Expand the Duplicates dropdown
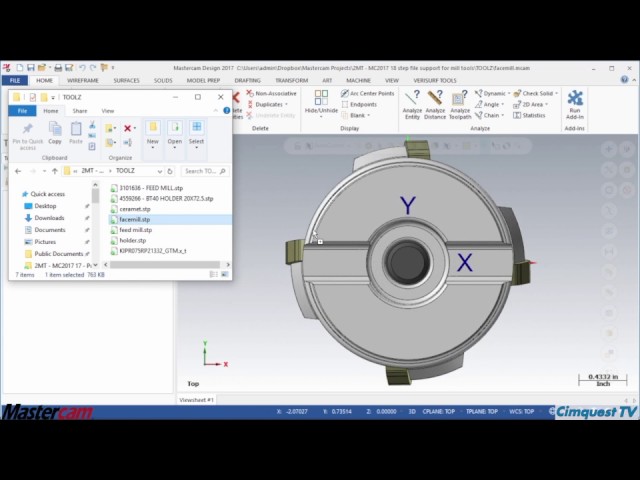 point(286,104)
